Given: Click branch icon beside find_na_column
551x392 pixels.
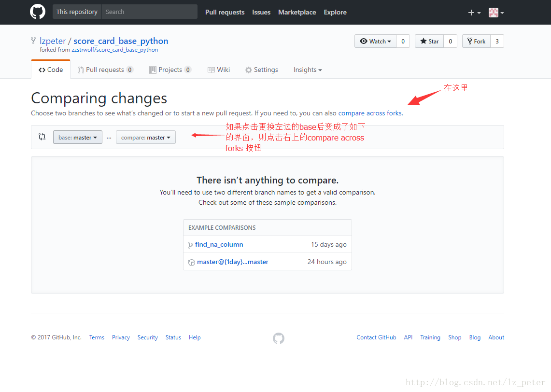Looking at the screenshot, I should (x=190, y=245).
